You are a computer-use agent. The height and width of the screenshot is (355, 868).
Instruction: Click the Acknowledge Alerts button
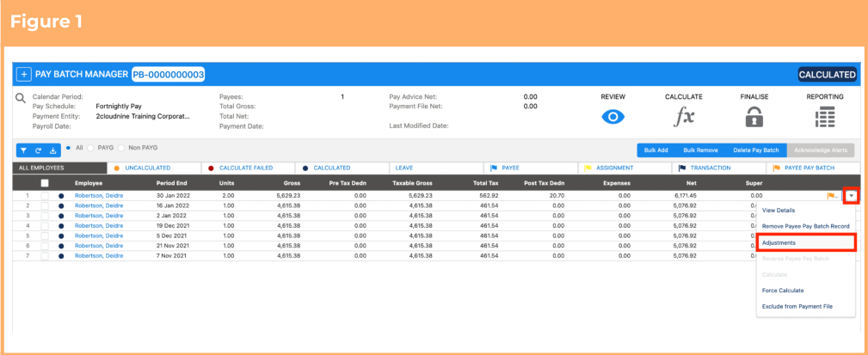(821, 150)
